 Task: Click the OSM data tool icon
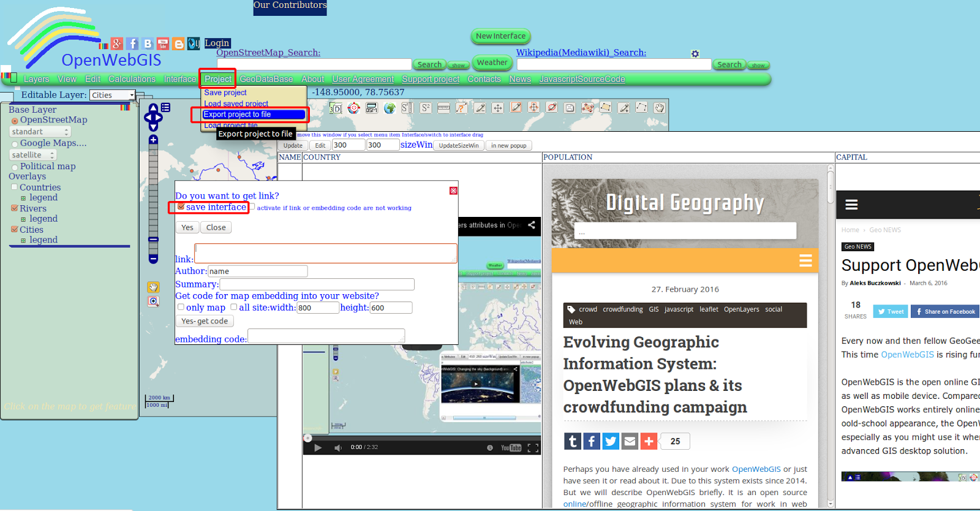371,108
